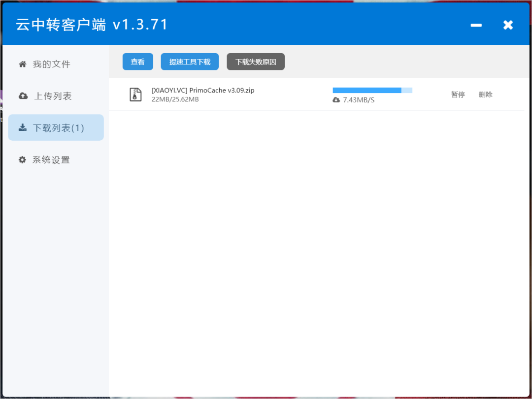The height and width of the screenshot is (399, 532).
Task: Click the 云中转客户端 v1.3.71 title text
Action: pos(92,25)
